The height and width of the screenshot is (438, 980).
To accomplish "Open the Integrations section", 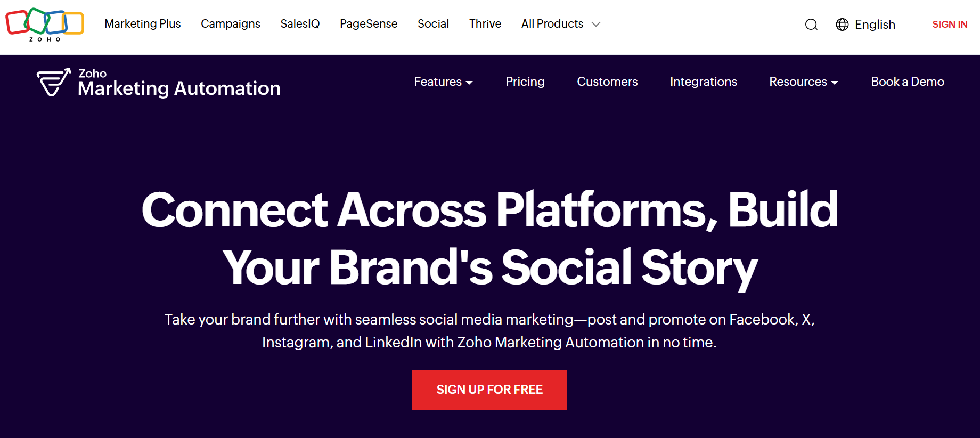I will [x=703, y=82].
